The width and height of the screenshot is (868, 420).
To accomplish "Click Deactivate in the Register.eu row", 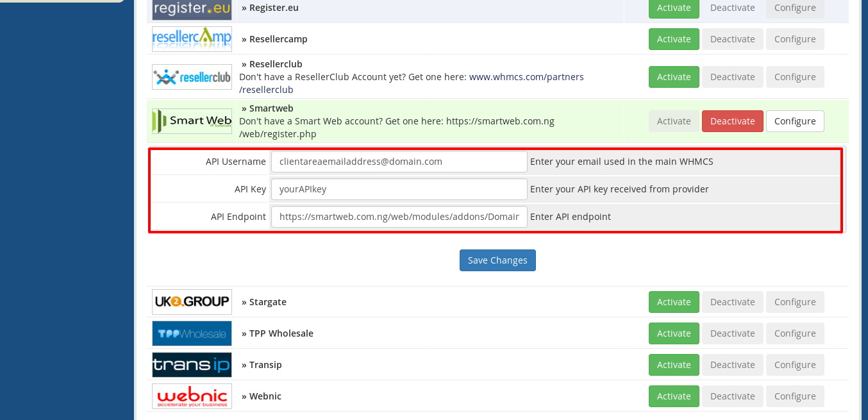I will pos(733,8).
